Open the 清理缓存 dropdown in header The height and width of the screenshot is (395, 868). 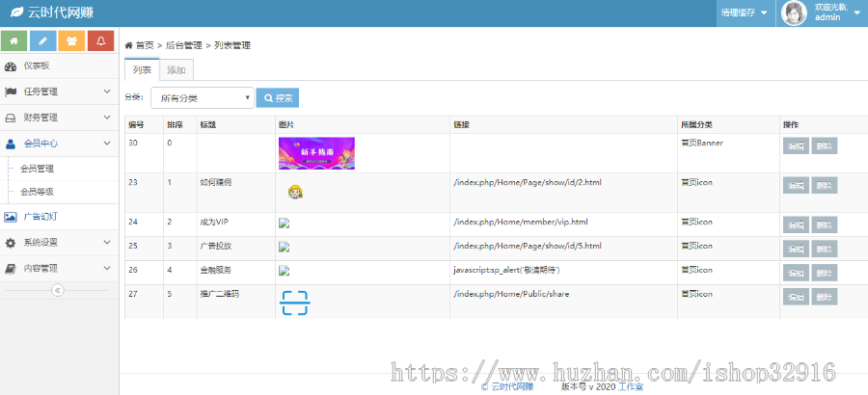click(744, 13)
